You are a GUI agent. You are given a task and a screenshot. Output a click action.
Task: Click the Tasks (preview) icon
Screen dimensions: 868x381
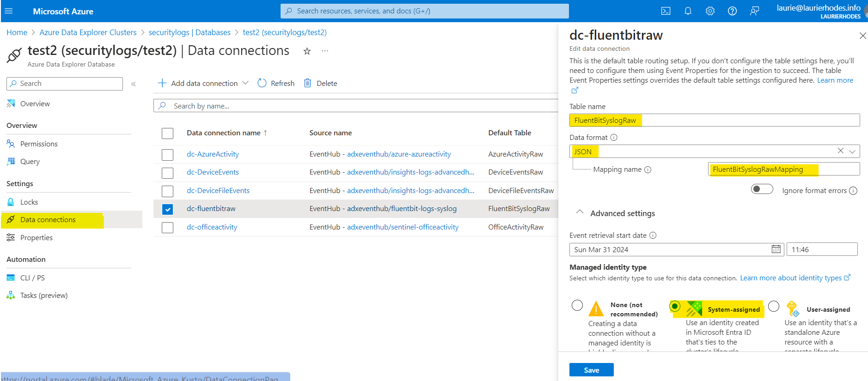tap(11, 295)
